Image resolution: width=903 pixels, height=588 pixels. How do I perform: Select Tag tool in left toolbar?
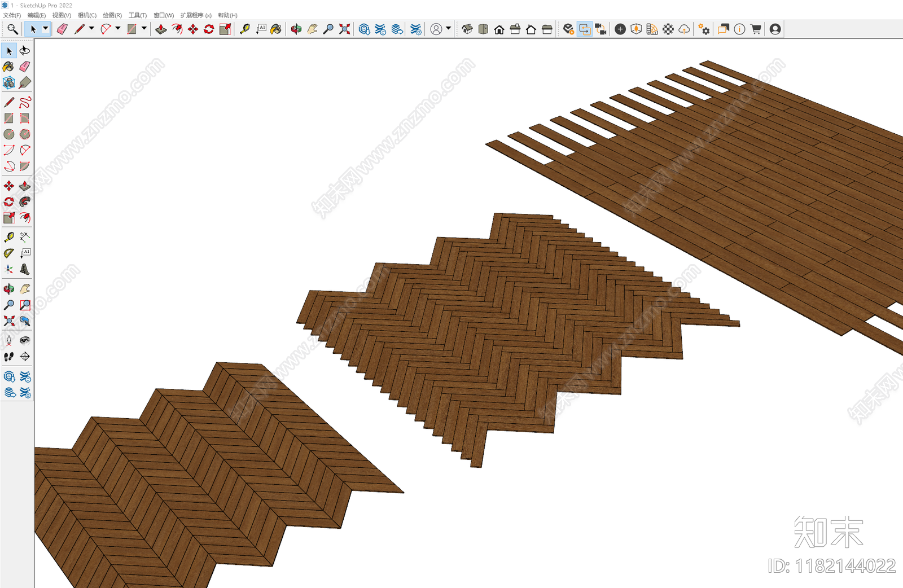click(x=25, y=82)
